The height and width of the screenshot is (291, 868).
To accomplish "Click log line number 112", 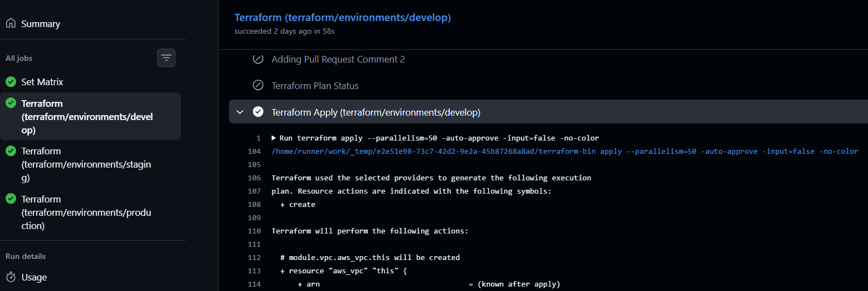I will [x=254, y=258].
